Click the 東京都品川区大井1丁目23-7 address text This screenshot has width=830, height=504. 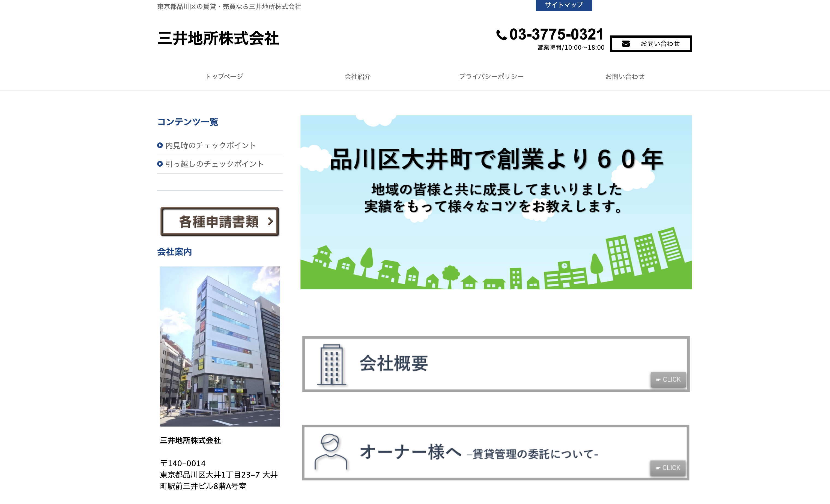219,481
